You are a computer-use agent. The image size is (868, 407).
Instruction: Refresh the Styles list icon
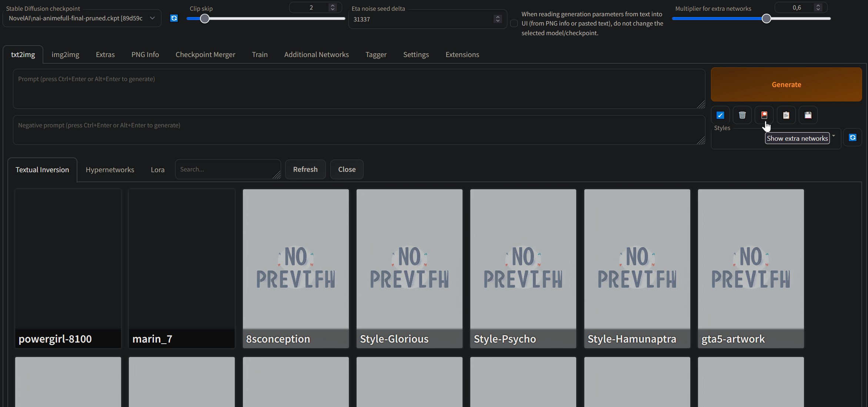click(852, 137)
